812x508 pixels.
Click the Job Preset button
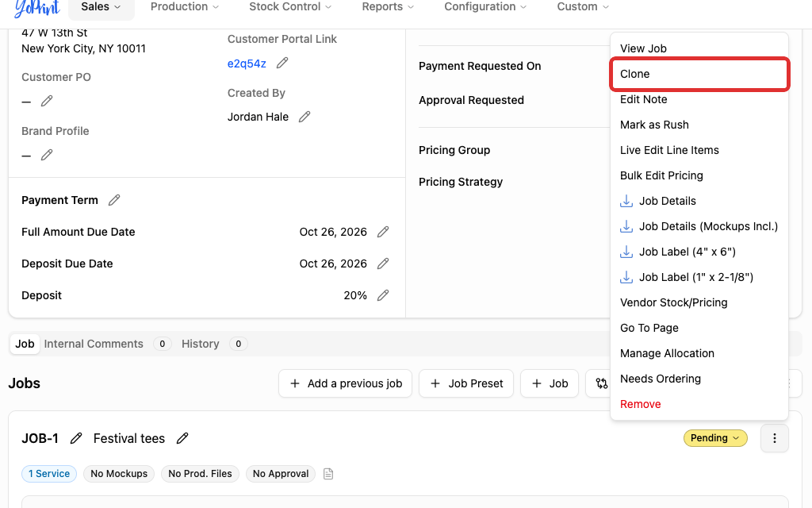(x=466, y=383)
